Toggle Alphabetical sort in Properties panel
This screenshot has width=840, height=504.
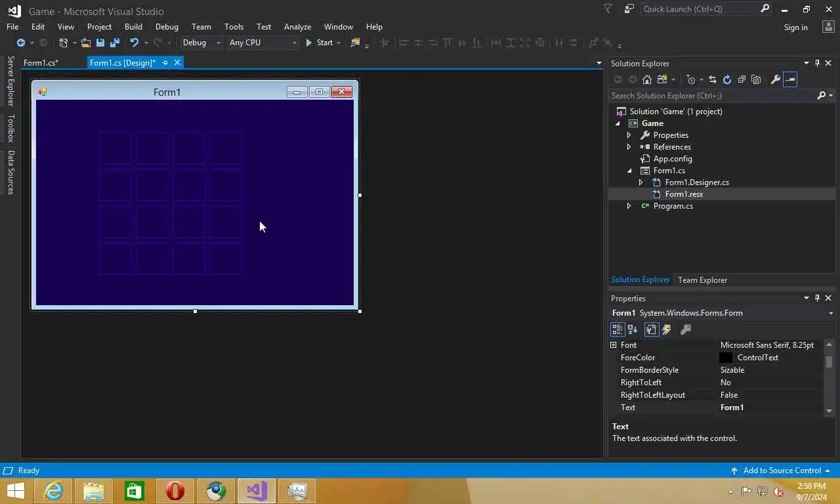633,329
